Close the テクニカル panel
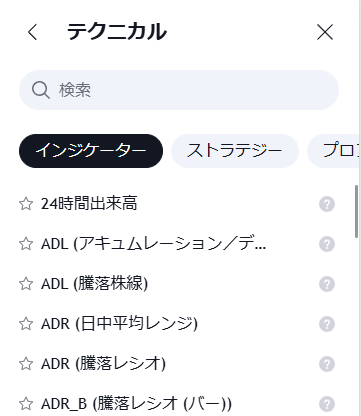Viewport: 361px width, 416px height. [325, 32]
